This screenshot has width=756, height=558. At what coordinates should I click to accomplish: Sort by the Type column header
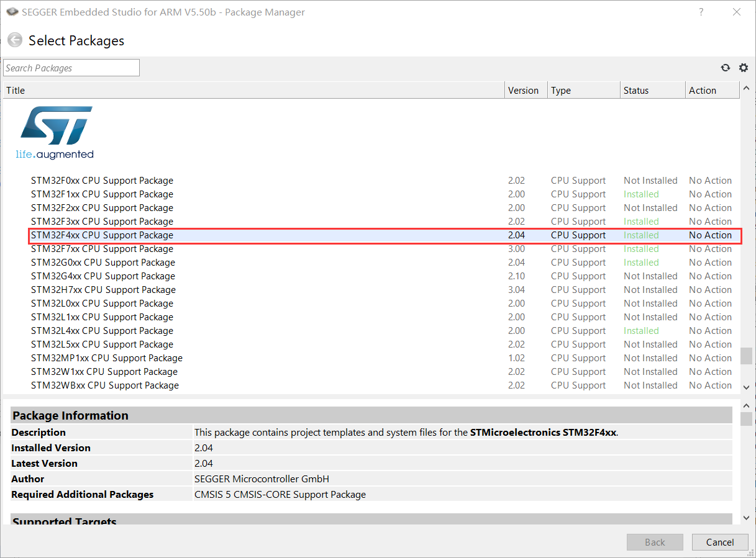click(x=584, y=91)
